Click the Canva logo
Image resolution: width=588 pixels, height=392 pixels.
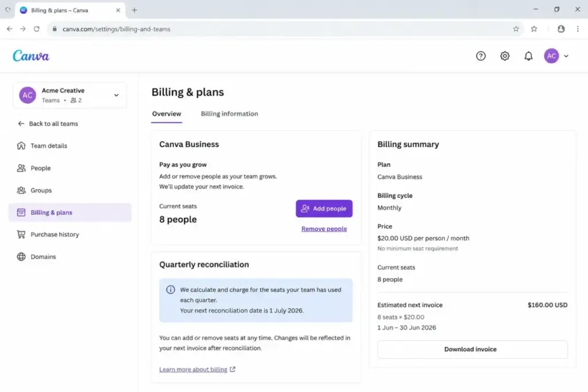click(x=31, y=56)
